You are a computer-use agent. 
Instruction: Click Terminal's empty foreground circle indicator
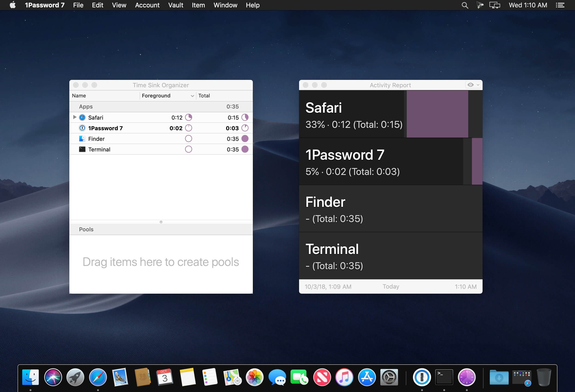pos(189,149)
